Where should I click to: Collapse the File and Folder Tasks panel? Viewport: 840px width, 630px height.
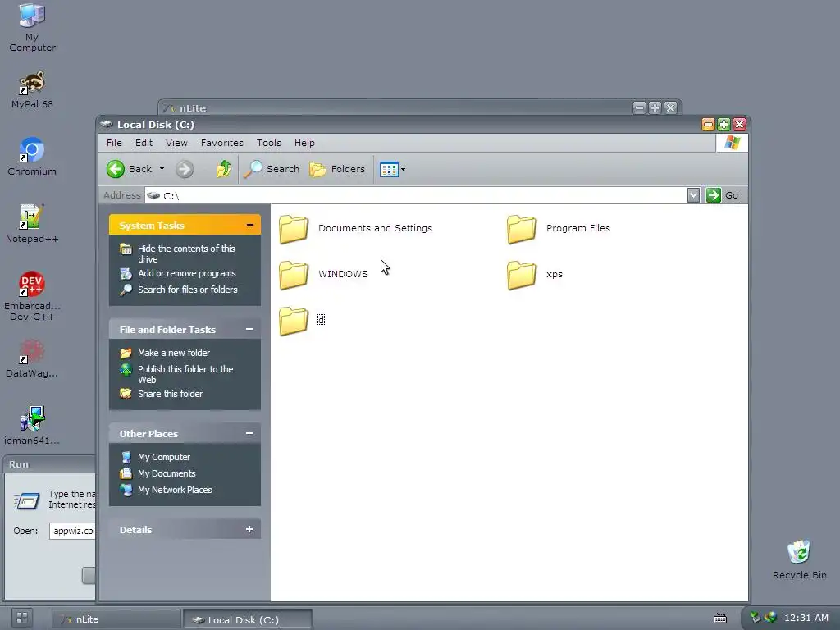click(249, 329)
